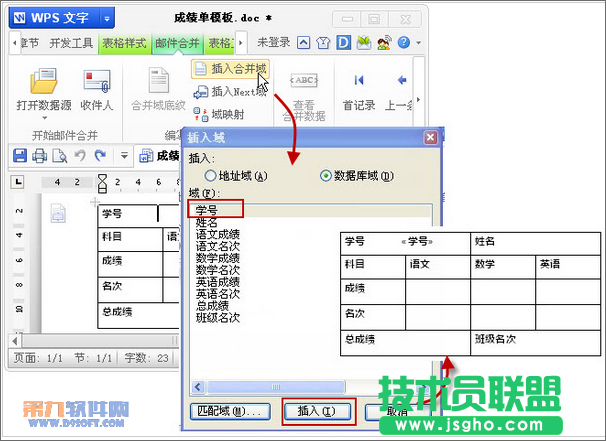
Task: Select 英语名次 in the field list
Action: click(x=218, y=294)
